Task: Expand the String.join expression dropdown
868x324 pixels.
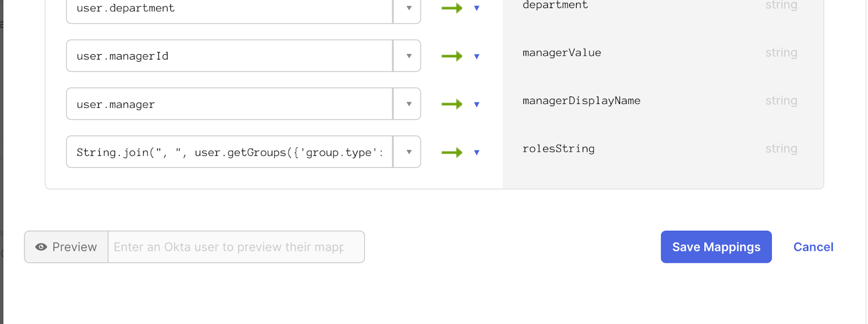Action: click(409, 152)
